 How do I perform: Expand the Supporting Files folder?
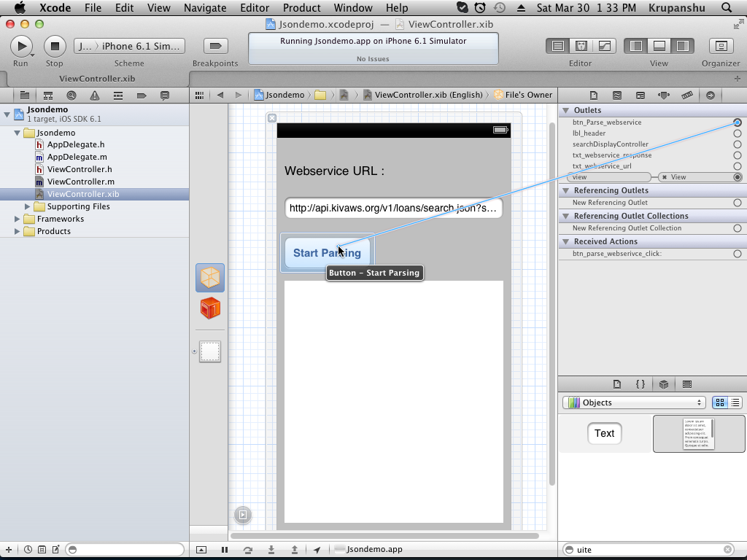pos(28,206)
